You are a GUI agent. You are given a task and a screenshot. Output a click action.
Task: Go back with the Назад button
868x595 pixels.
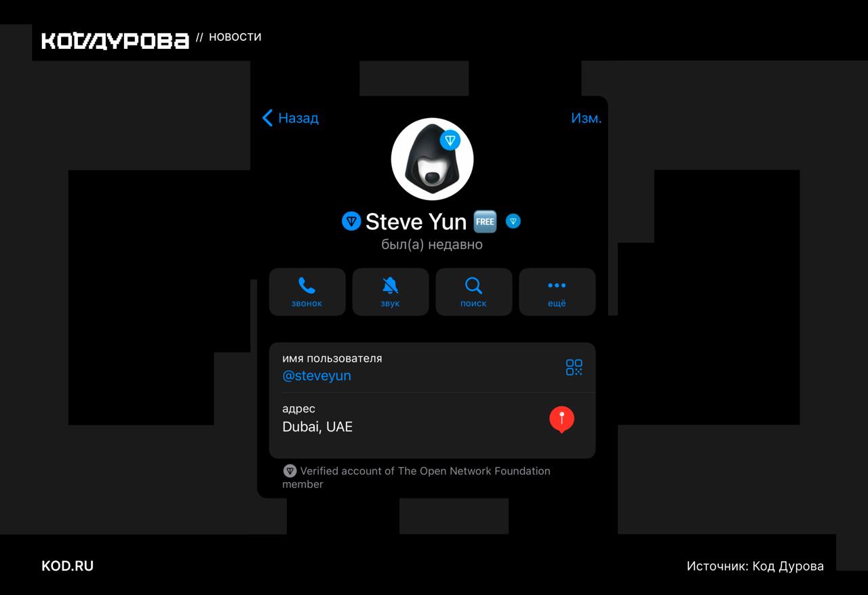[x=290, y=118]
